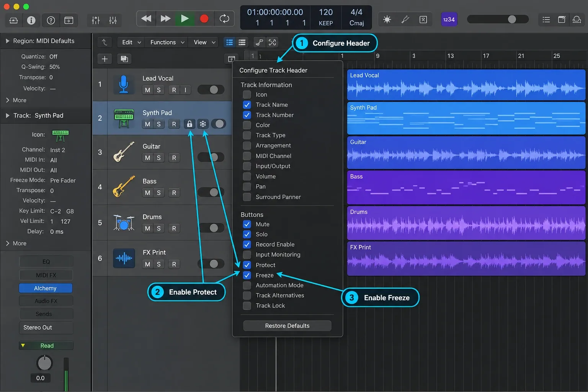Viewport: 588px width, 392px height.
Task: Check the Icon checkbox in Track Information
Action: pos(247,95)
